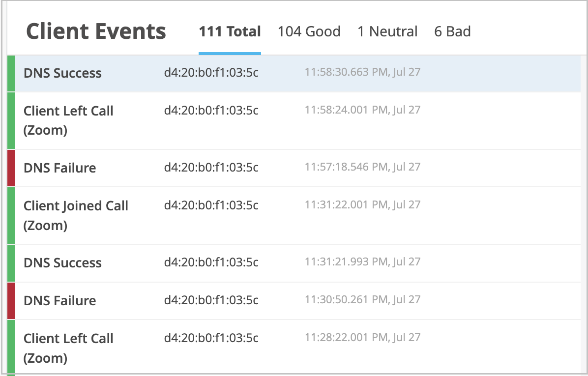
Task: Open Client Left Call event at 11:28:22
Action: tap(68, 348)
